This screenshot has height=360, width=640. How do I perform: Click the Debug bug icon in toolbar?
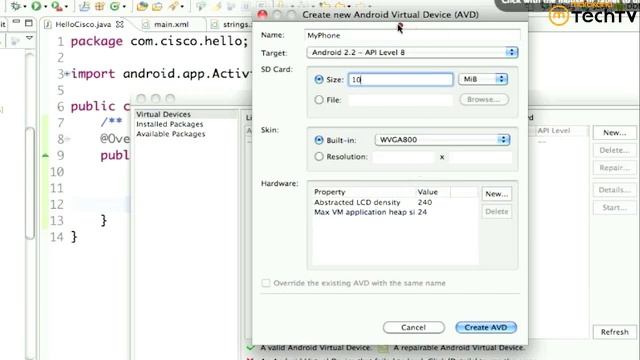[x=16, y=6]
